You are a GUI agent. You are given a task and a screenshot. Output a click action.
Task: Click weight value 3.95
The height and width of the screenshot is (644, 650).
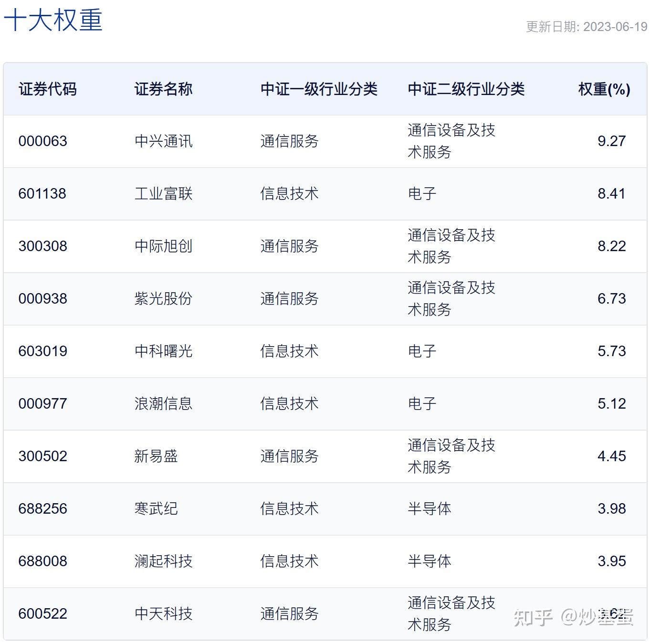611,561
